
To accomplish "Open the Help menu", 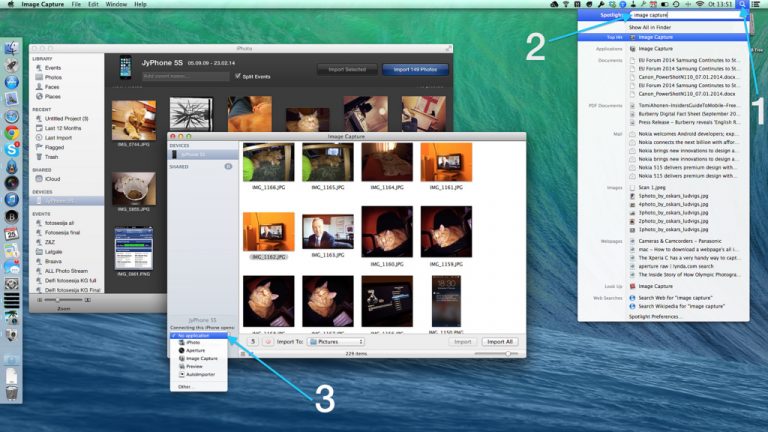I will [x=140, y=4].
